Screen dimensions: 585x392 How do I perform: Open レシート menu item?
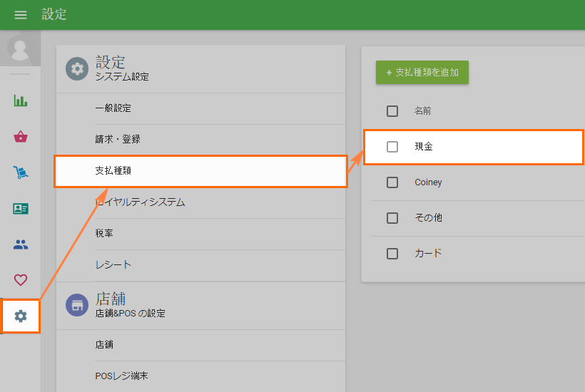[200, 265]
